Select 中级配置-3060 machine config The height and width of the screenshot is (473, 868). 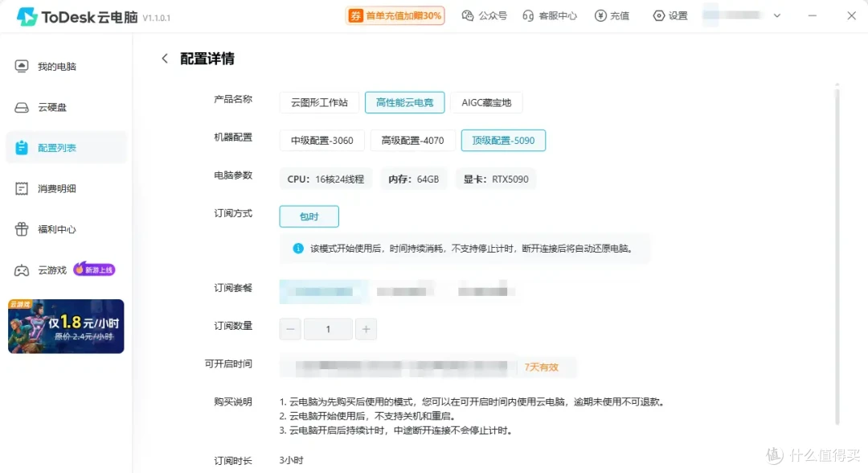pos(322,140)
